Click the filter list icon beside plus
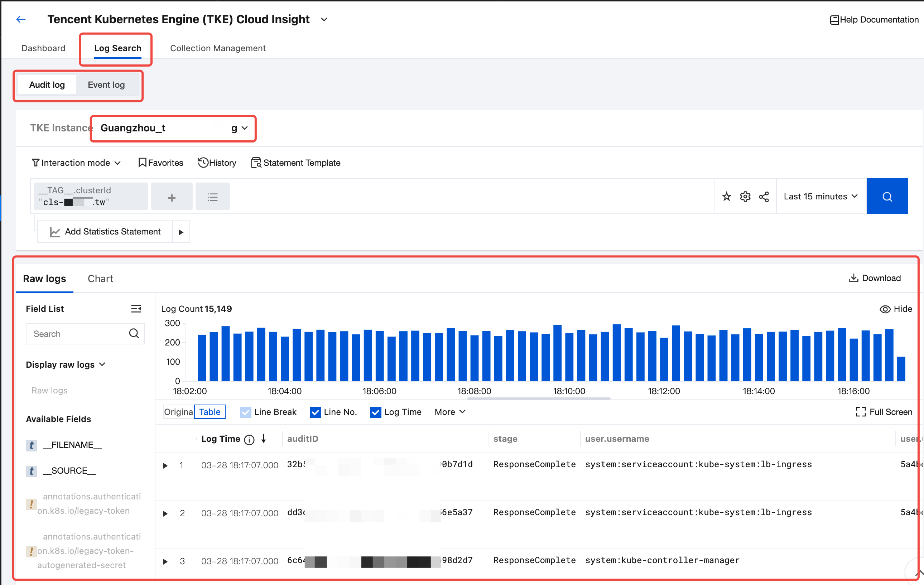Image resolution: width=924 pixels, height=585 pixels. 212,197
